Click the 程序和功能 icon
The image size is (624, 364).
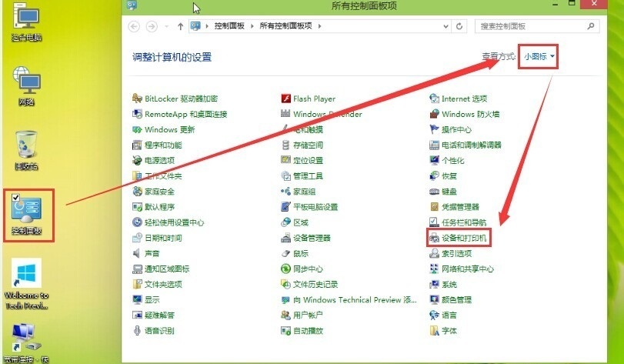[137, 145]
